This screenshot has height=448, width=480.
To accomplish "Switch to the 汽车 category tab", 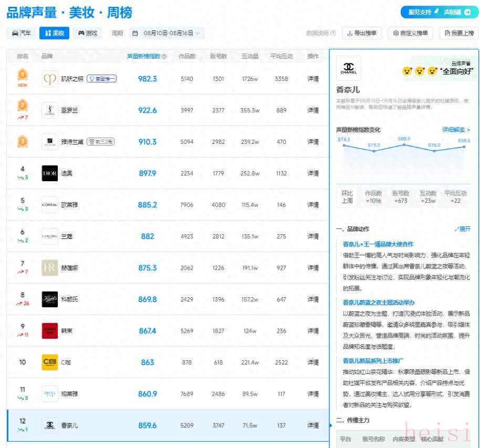I will click(22, 33).
